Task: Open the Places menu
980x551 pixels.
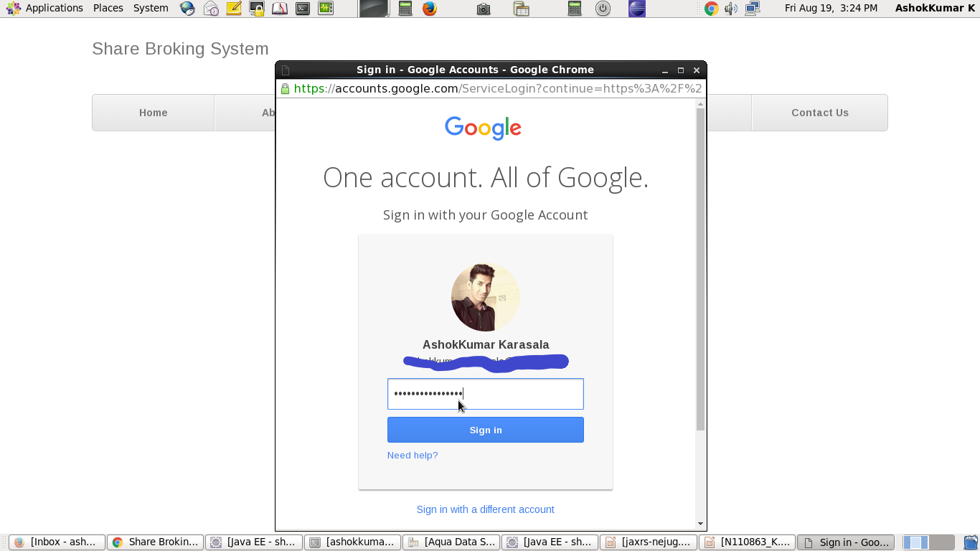Action: click(x=108, y=8)
